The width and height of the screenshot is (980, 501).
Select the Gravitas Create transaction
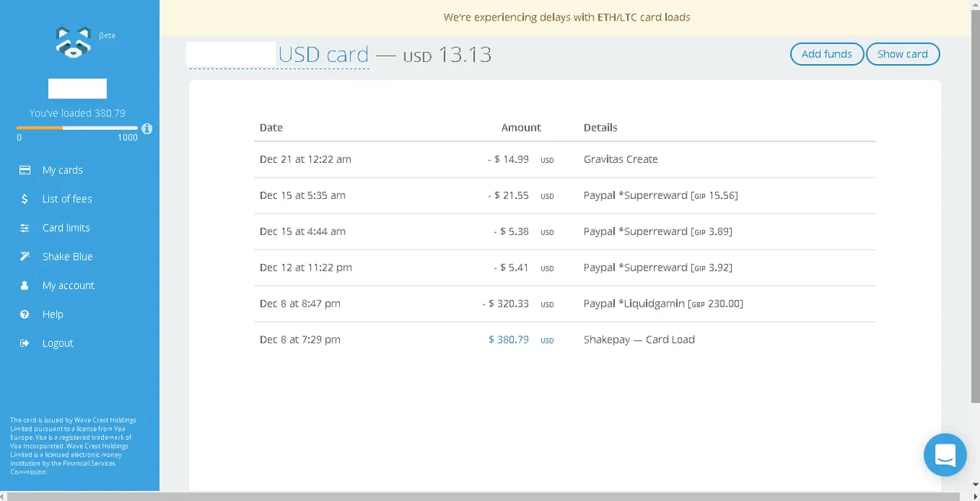(621, 159)
